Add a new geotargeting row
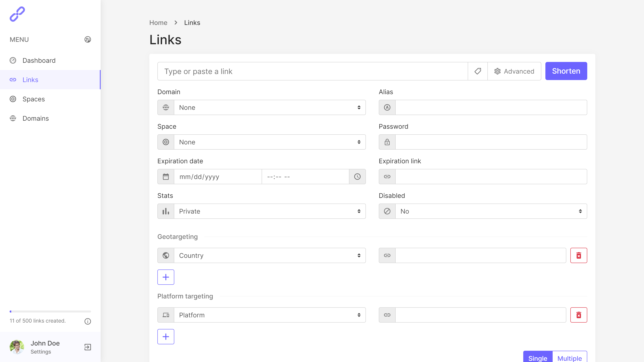 [166, 277]
